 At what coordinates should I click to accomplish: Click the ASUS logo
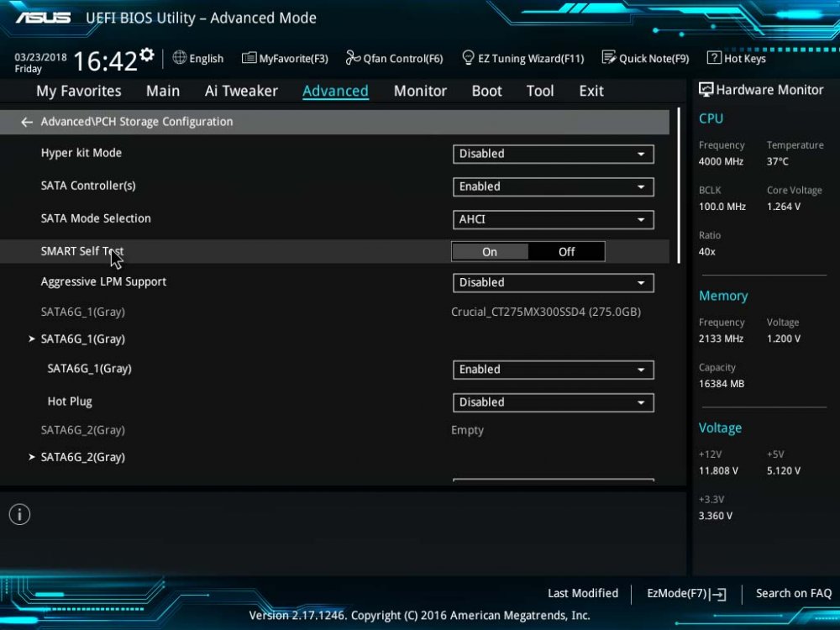pyautogui.click(x=43, y=18)
